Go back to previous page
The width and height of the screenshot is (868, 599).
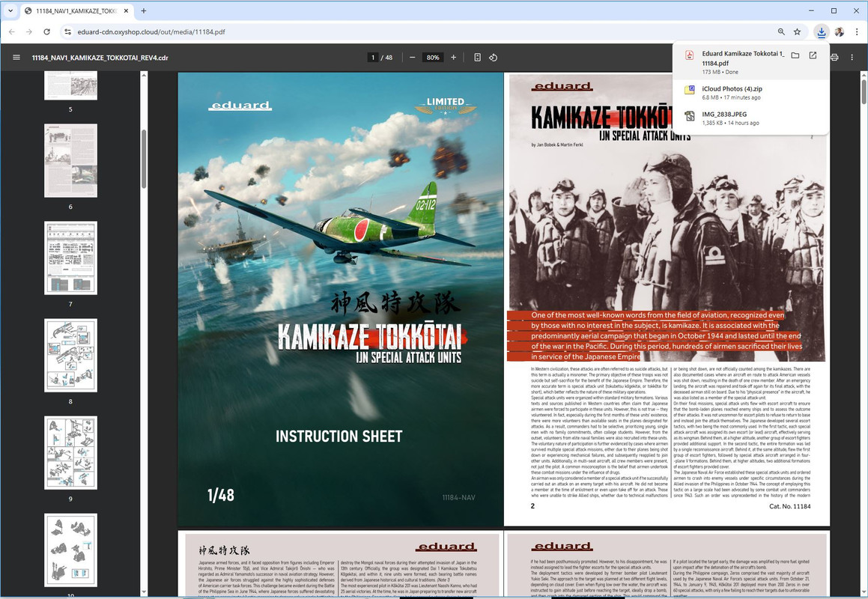click(12, 31)
